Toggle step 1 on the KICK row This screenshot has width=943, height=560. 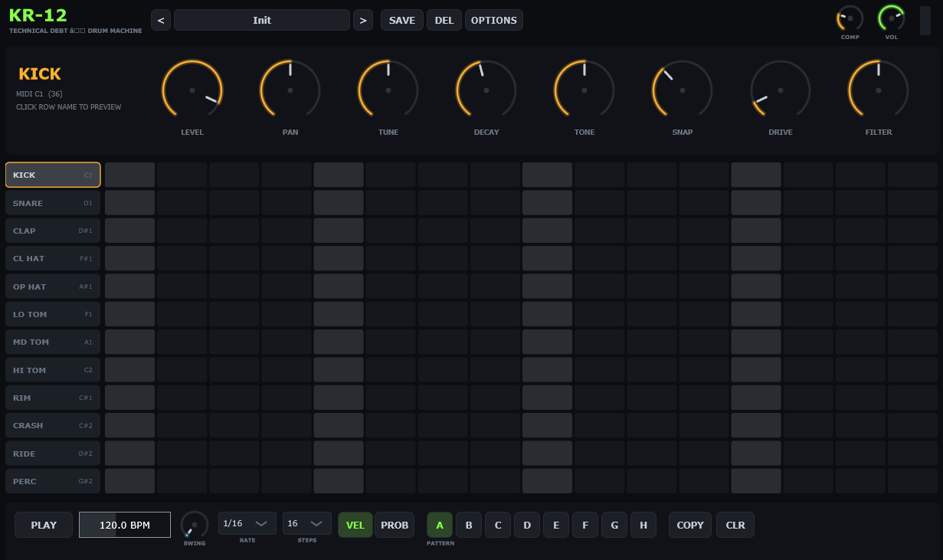[x=130, y=175]
